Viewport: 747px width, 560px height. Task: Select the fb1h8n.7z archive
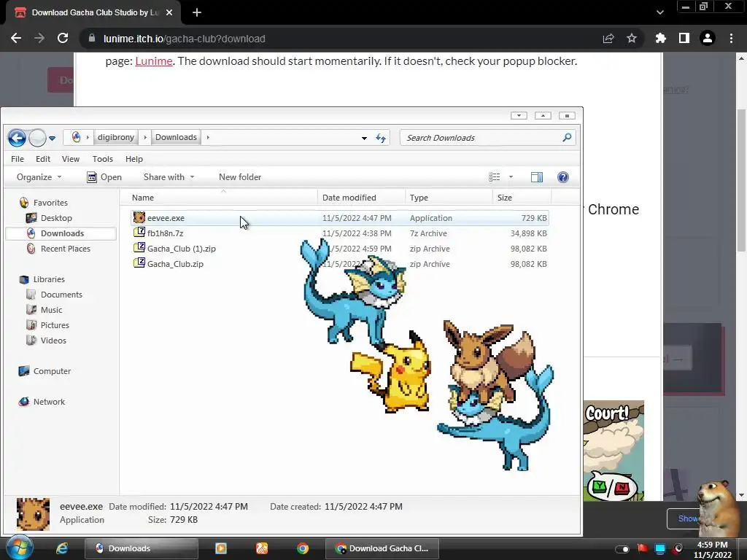tap(340, 233)
